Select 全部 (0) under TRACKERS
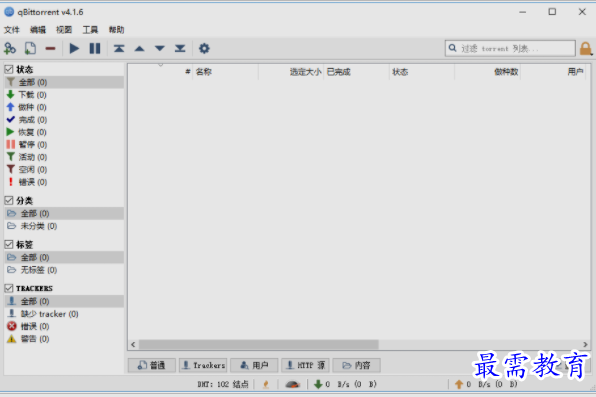Screen dimensions: 596x397 point(64,301)
